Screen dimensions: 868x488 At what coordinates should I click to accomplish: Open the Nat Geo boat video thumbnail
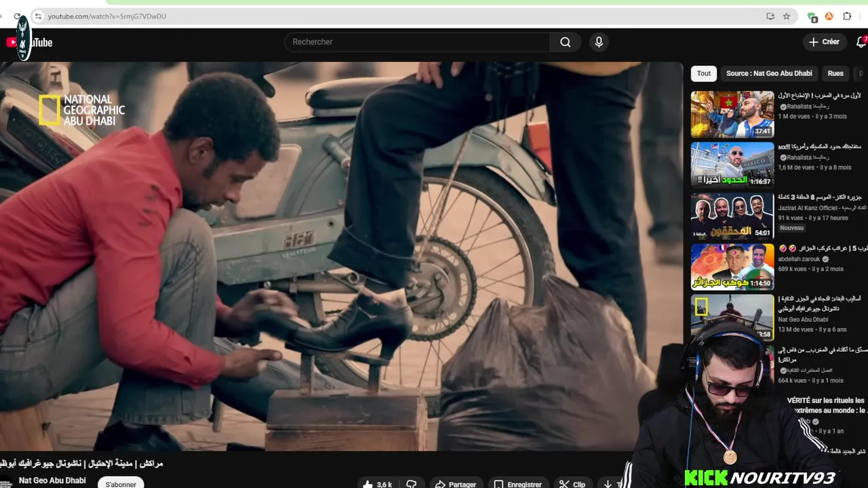tap(732, 317)
